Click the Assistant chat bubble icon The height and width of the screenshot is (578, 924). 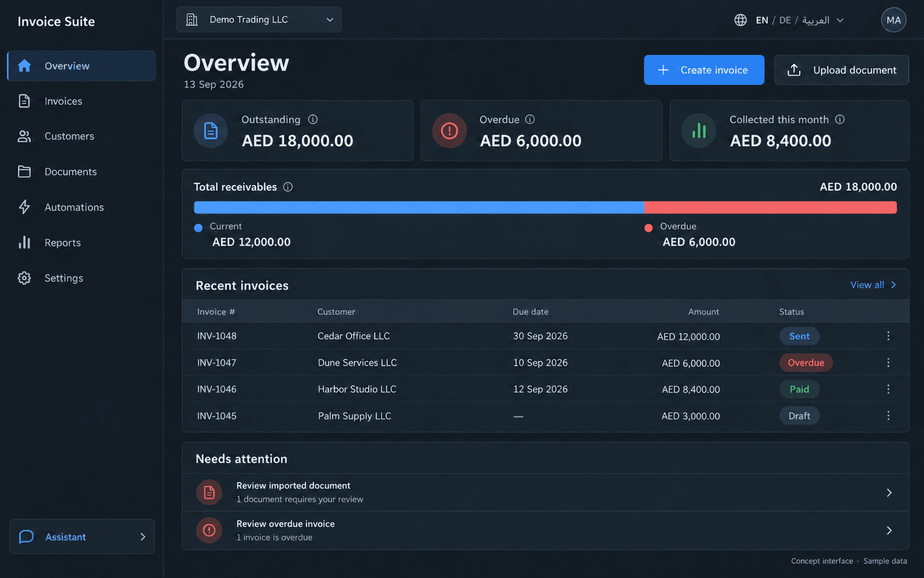26,537
